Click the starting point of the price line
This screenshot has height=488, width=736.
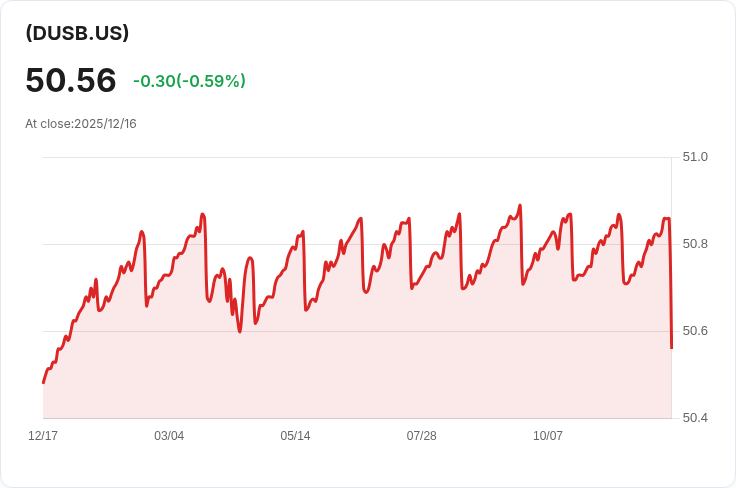click(x=43, y=383)
